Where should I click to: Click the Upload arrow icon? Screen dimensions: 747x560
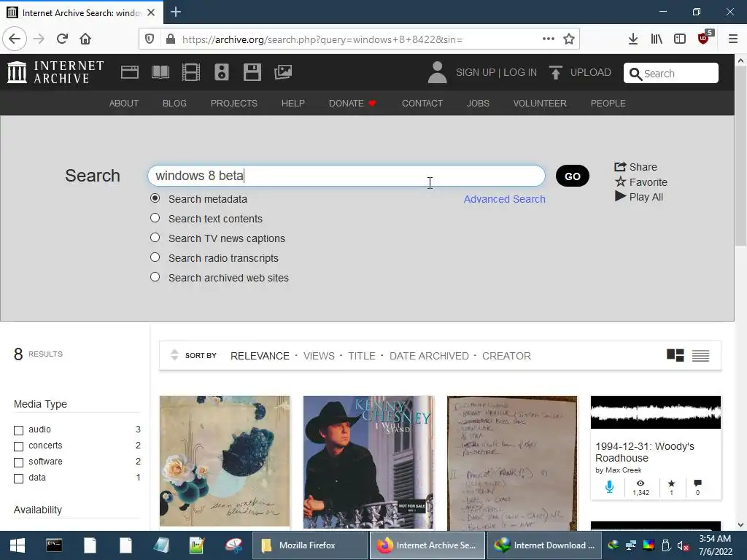click(x=555, y=72)
